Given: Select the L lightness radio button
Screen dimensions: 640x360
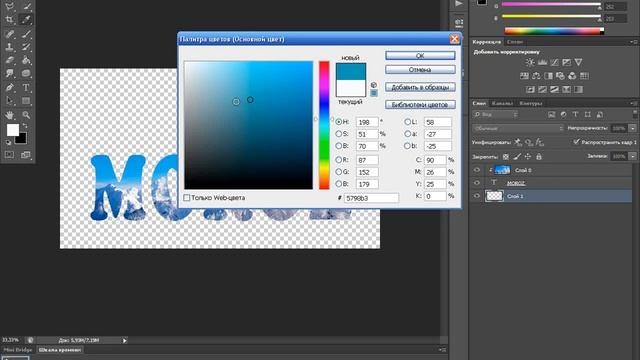Looking at the screenshot, I should coord(407,122).
